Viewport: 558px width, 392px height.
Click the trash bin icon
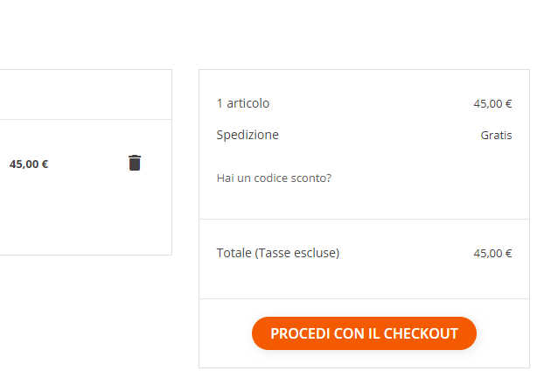[135, 163]
